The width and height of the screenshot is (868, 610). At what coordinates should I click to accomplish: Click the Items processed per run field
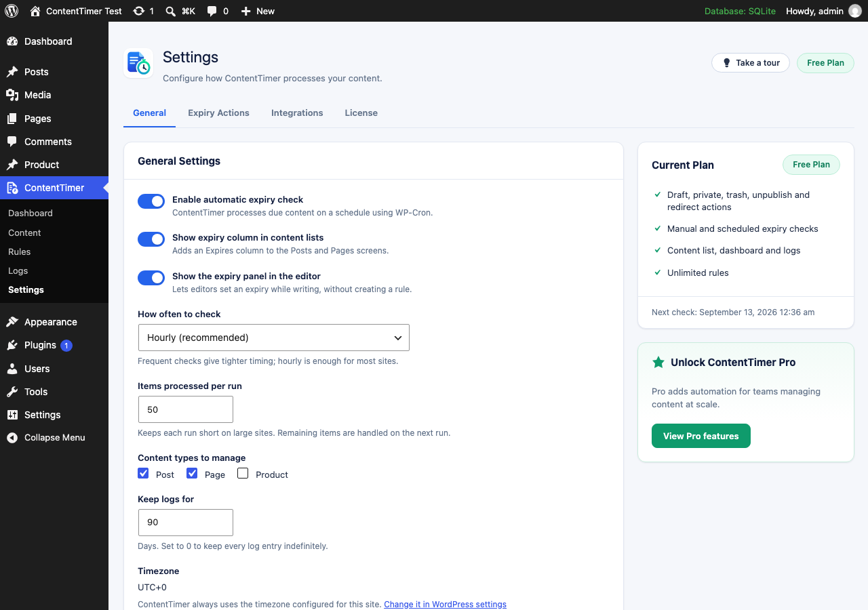185,409
